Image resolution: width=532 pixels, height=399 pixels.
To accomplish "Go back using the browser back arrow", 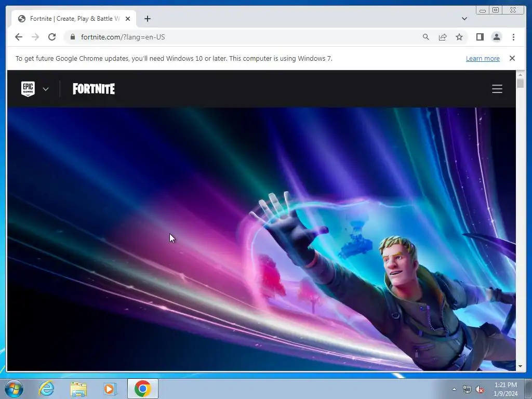I will (x=19, y=37).
